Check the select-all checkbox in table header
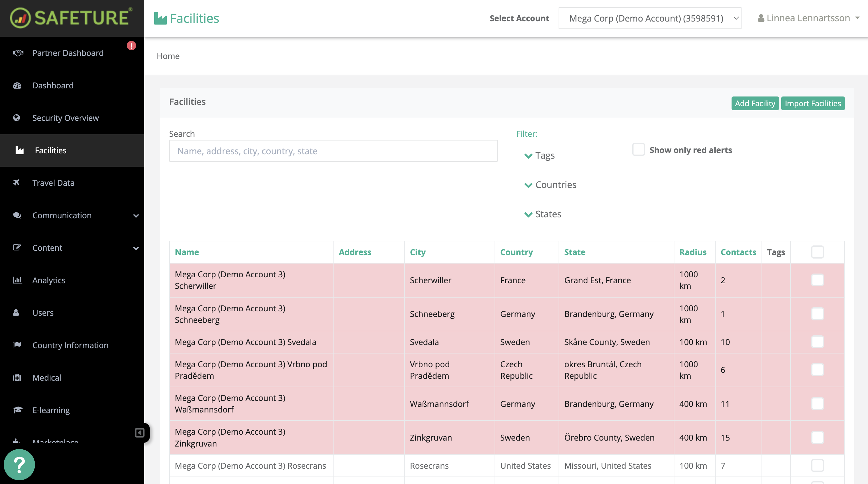Image resolution: width=868 pixels, height=484 pixels. point(817,252)
